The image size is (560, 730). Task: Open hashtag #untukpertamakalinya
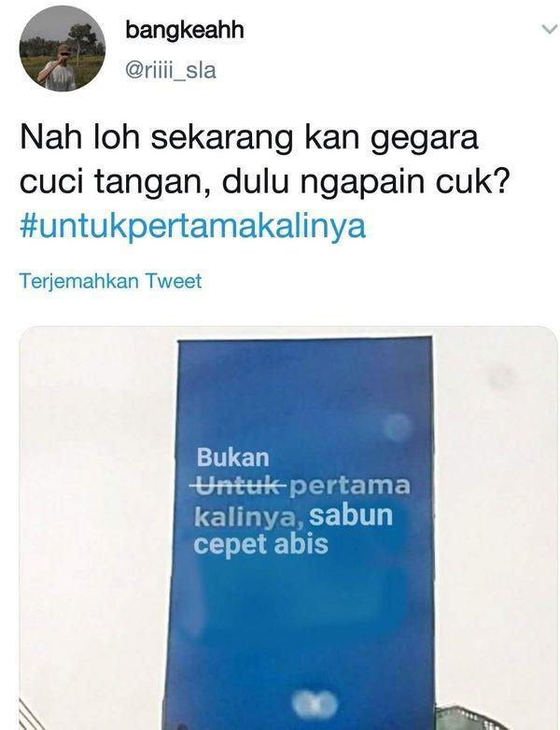(x=192, y=227)
